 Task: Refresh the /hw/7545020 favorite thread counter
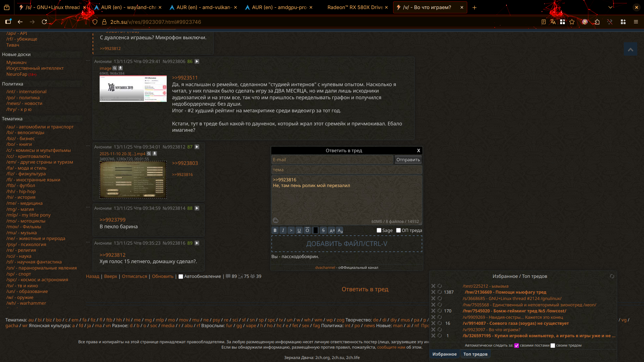(439, 311)
